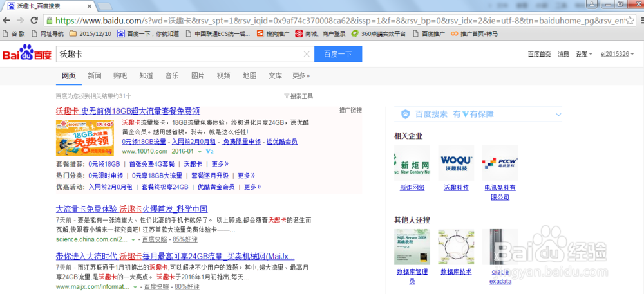The height and width of the screenshot is (294, 644).
Task: Click the 18GB大流量免费领 ad image
Action: click(x=85, y=138)
